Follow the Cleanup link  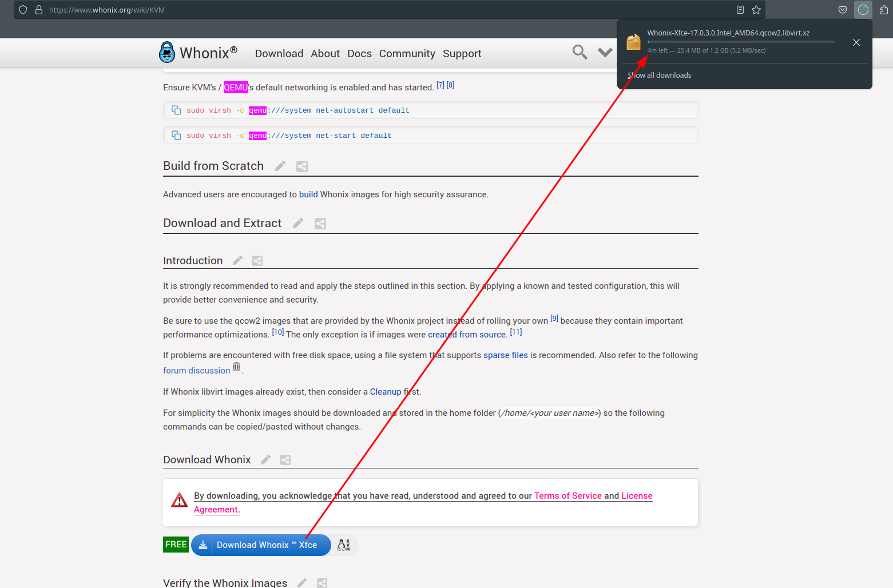386,392
